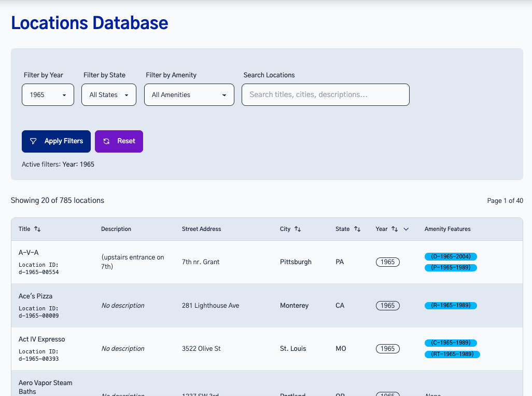Click the blue chevron beside Year header

[406, 229]
